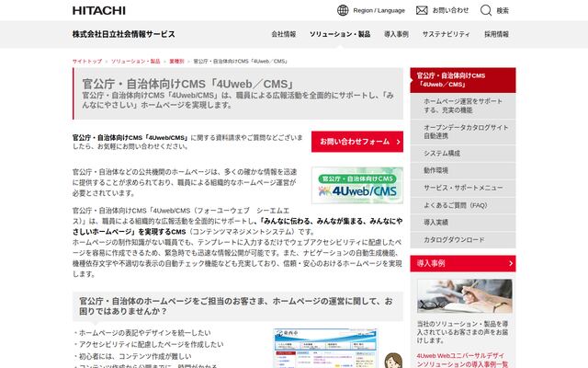Image resolution: width=588 pixels, height=368 pixels.
Task: Click website screenshot sample image
Action: pos(325,349)
